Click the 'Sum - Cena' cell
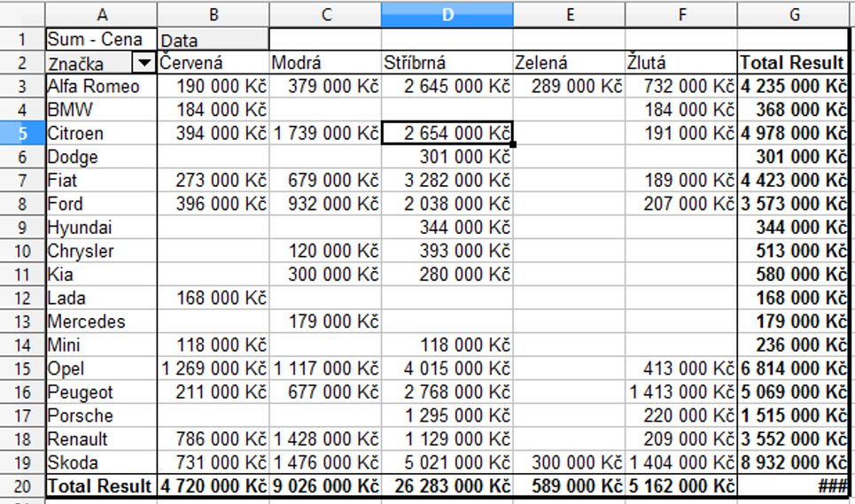 101,39
